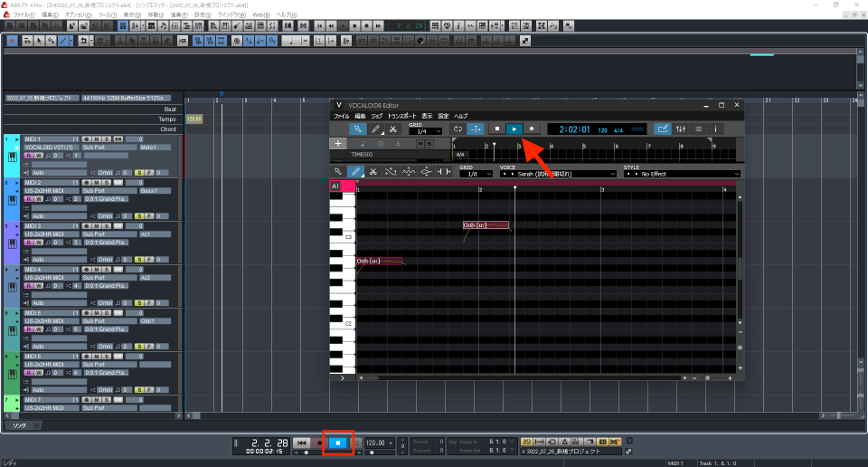Screen dimensions: 868x467
Task: Open VOCALOID ジョブ menu
Action: pyautogui.click(x=376, y=117)
